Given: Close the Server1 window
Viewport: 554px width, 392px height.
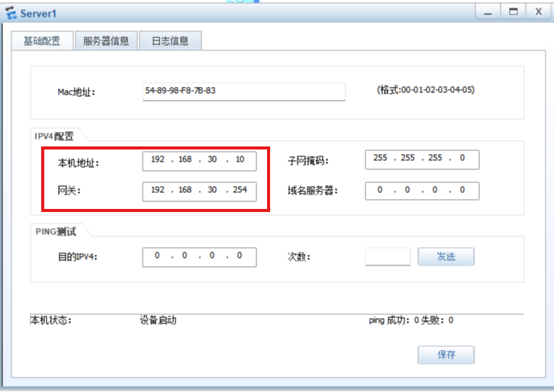Looking at the screenshot, I should pos(539,12).
